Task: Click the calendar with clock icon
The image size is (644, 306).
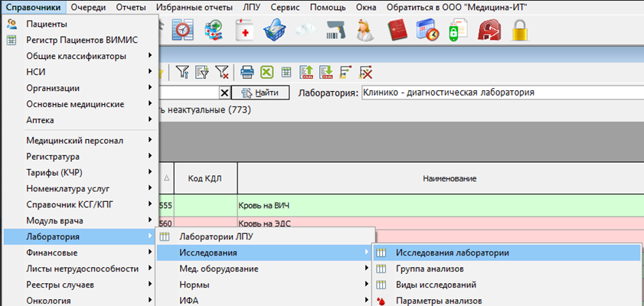Action: 427,31
